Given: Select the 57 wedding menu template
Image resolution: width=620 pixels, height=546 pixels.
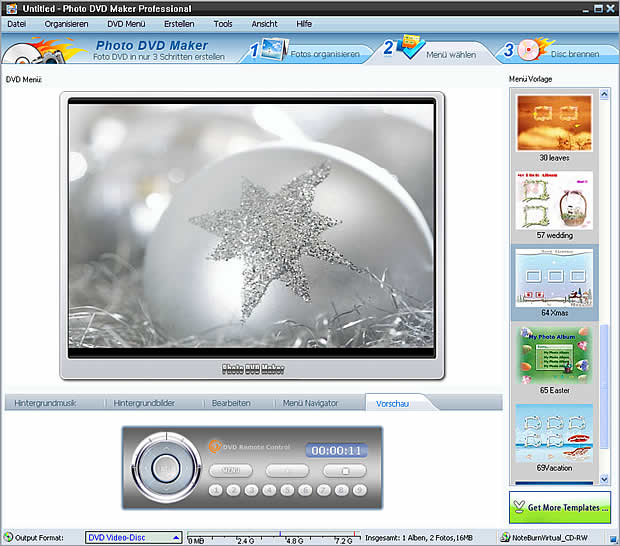Looking at the screenshot, I should (x=554, y=206).
